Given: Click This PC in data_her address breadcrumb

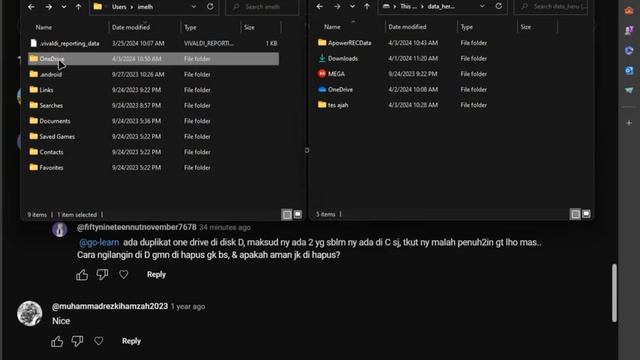Looking at the screenshot, I should point(408,7).
